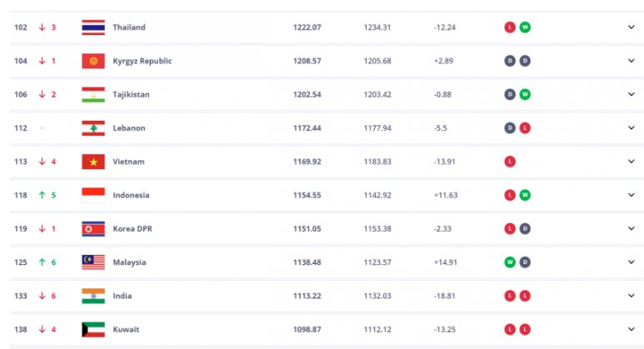This screenshot has height=349, width=644.
Task: Expand the Tajikistan row chevron
Action: (x=632, y=94)
